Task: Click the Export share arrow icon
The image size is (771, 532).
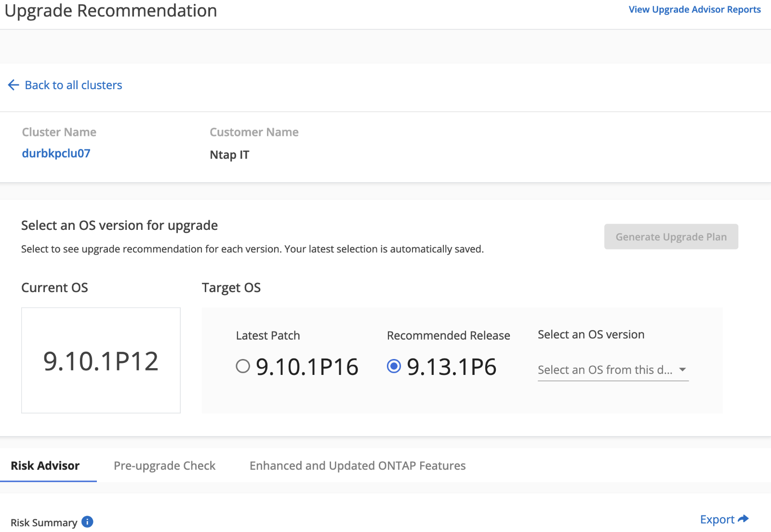Action: tap(743, 519)
